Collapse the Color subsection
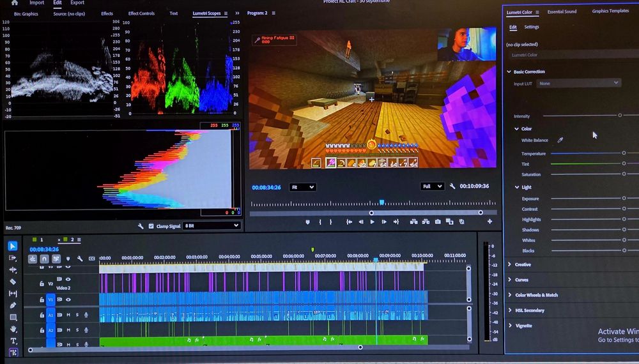Screen dimensions: 639x364 [516, 128]
